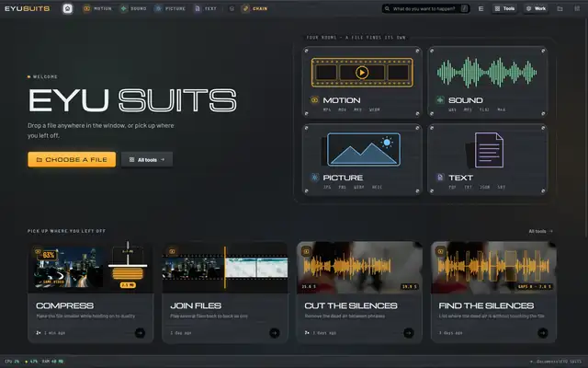Click the list view icon beside the search box
This screenshot has height=368, width=588.
pyautogui.click(x=481, y=8)
